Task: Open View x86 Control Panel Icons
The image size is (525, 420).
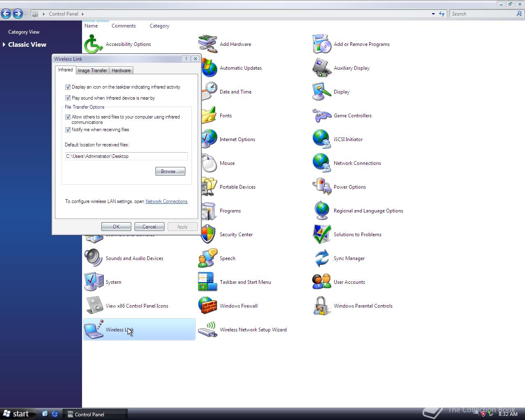Action: point(94,306)
